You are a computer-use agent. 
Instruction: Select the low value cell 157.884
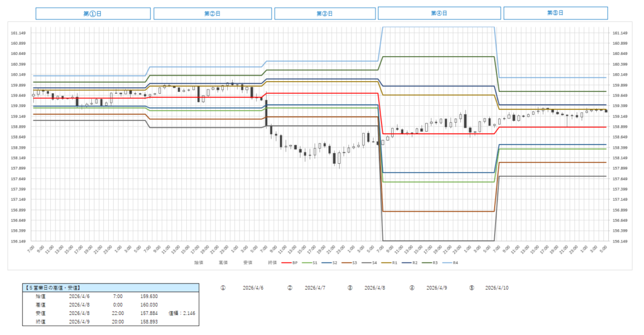point(150,312)
